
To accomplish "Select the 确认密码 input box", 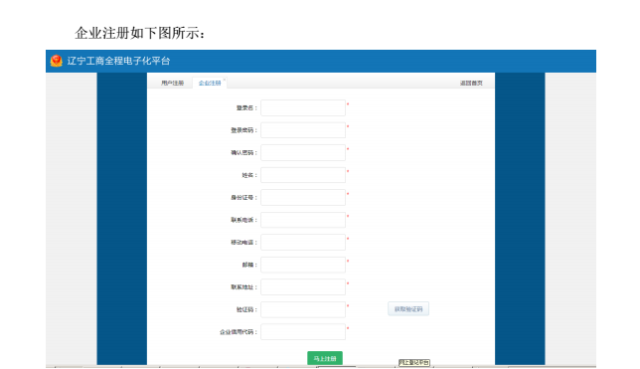I will (303, 153).
